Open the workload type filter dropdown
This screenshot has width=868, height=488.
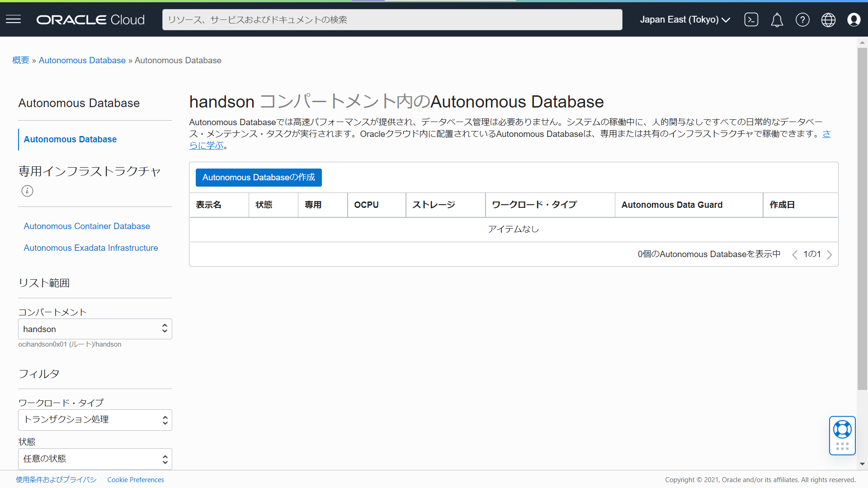pyautogui.click(x=95, y=420)
